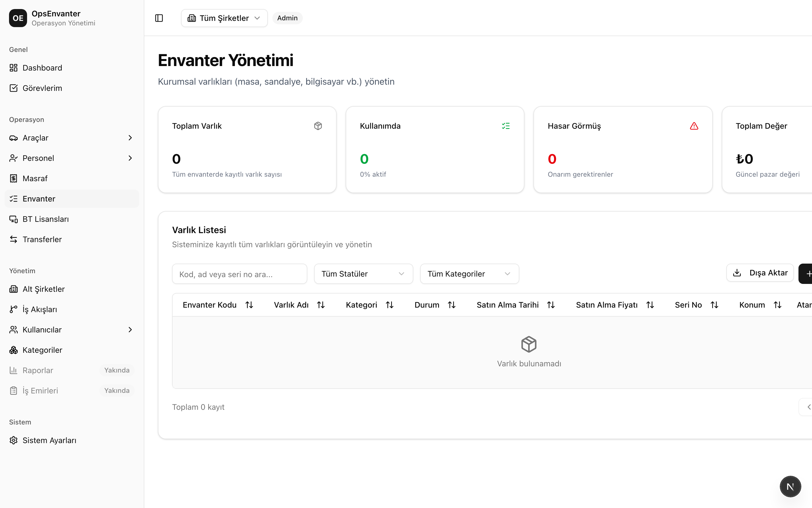Click the Varlık Listesi heading
The height and width of the screenshot is (508, 812).
pyautogui.click(x=199, y=230)
